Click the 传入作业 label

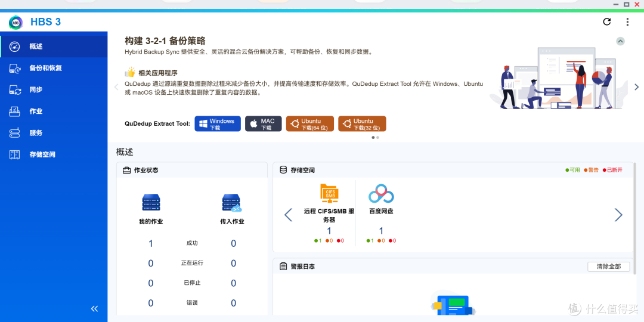click(232, 221)
